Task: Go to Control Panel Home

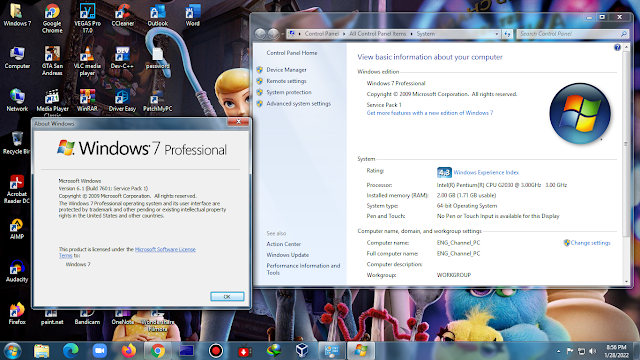Action: pos(291,53)
